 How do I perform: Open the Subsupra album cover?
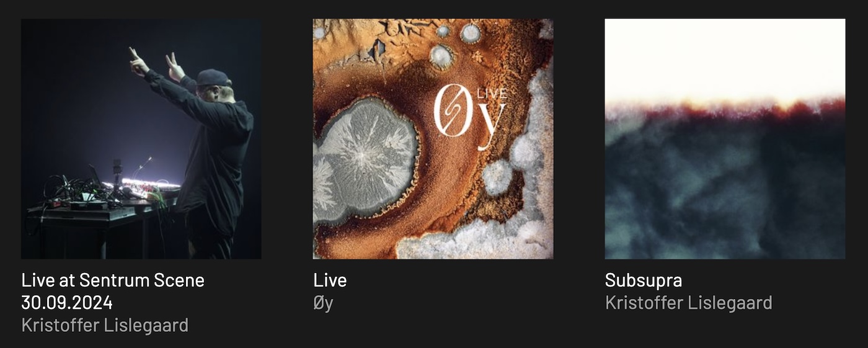(x=725, y=139)
